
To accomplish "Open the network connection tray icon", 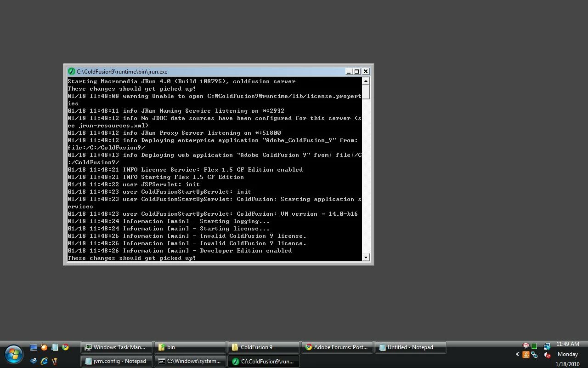I will pos(547,346).
